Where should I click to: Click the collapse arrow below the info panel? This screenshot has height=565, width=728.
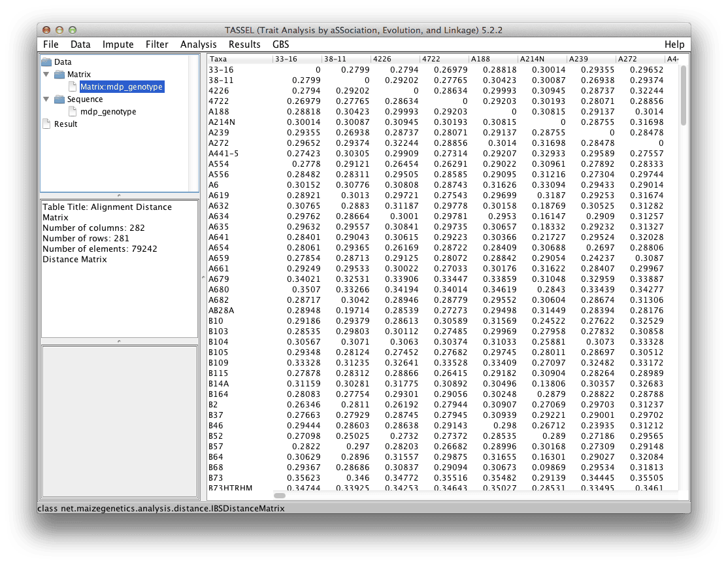(120, 341)
